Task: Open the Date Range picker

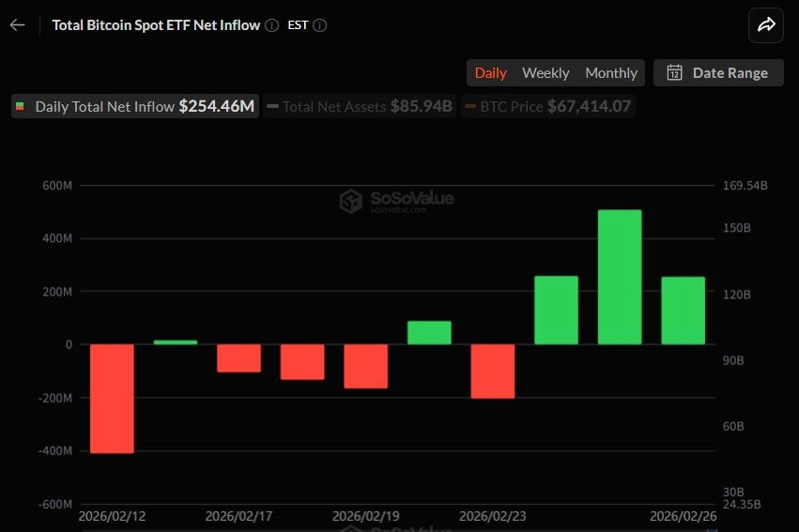Action: click(718, 73)
